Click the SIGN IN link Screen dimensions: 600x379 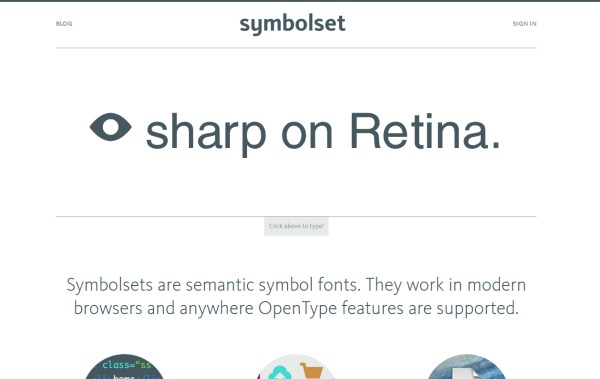(x=524, y=24)
